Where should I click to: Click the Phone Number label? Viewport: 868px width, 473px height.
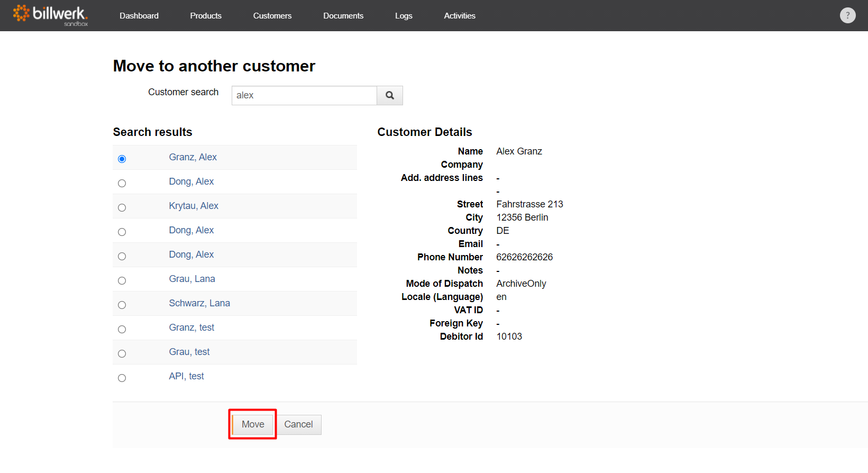tap(450, 257)
